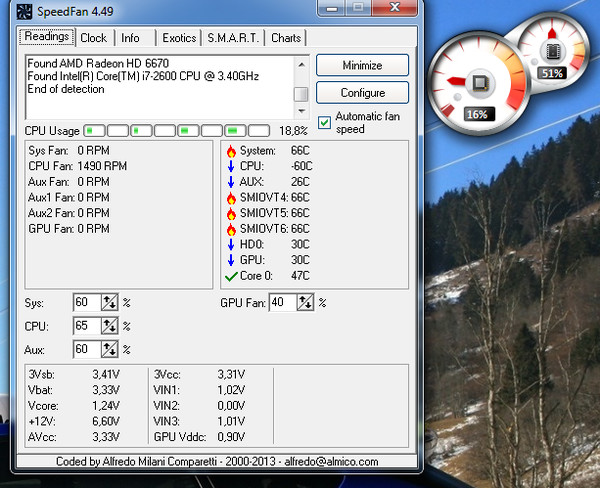Click the Aux2 Fan 0 RPM reading
Viewport: 600px width, 488px height.
pos(69,213)
